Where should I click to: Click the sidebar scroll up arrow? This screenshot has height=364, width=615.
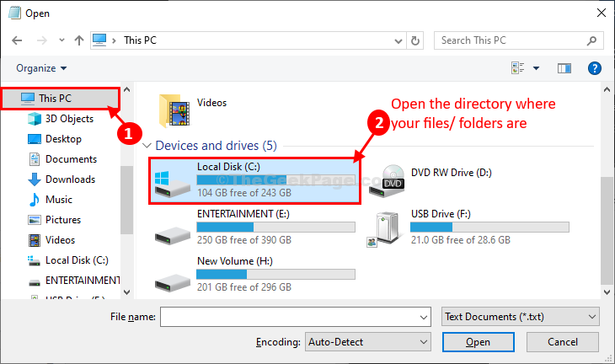pos(126,89)
